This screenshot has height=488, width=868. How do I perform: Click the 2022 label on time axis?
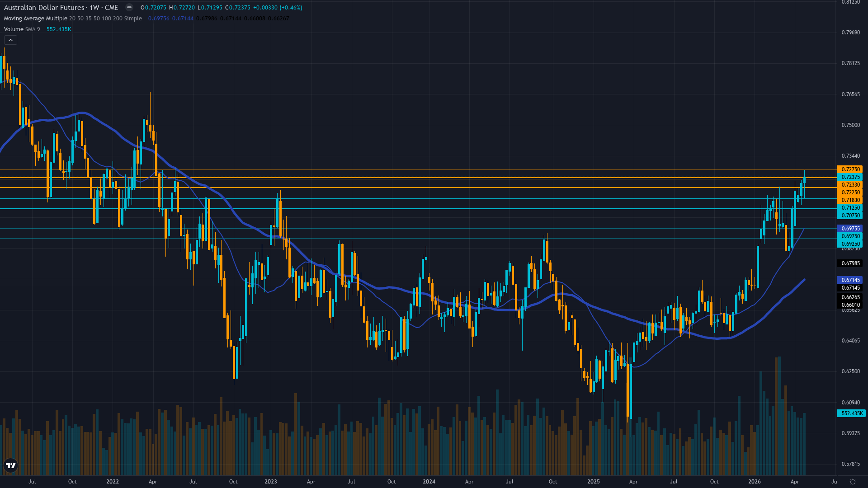113,482
